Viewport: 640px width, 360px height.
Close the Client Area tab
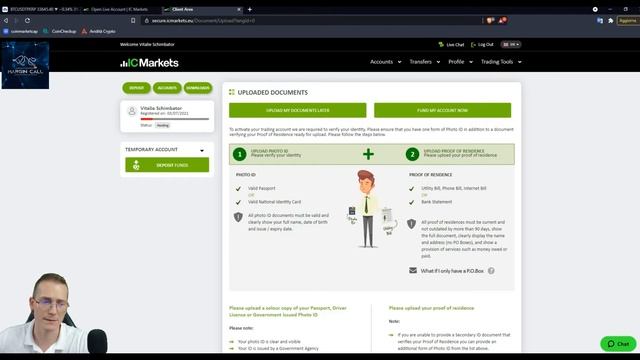pyautogui.click(x=239, y=9)
